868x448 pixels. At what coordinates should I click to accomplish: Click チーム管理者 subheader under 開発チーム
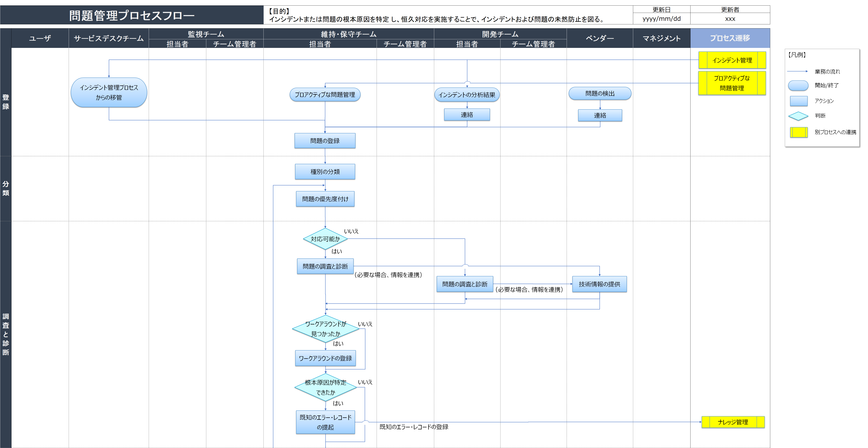point(533,44)
